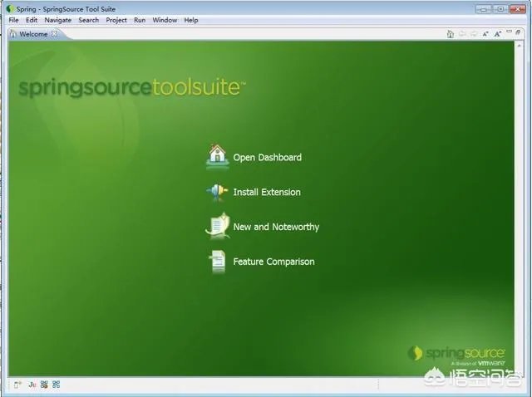
Task: Select the Welcome tab
Action: (32, 34)
